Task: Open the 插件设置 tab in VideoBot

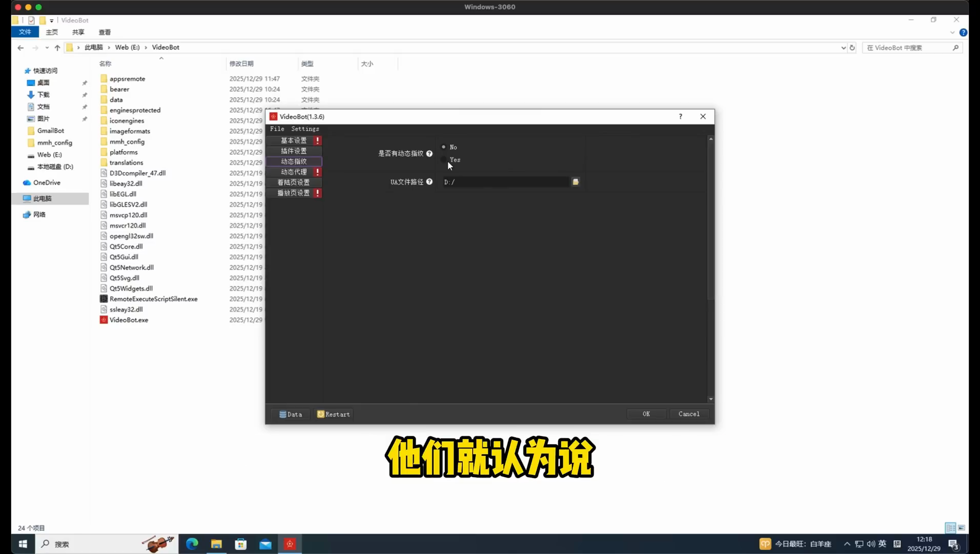Action: [294, 151]
